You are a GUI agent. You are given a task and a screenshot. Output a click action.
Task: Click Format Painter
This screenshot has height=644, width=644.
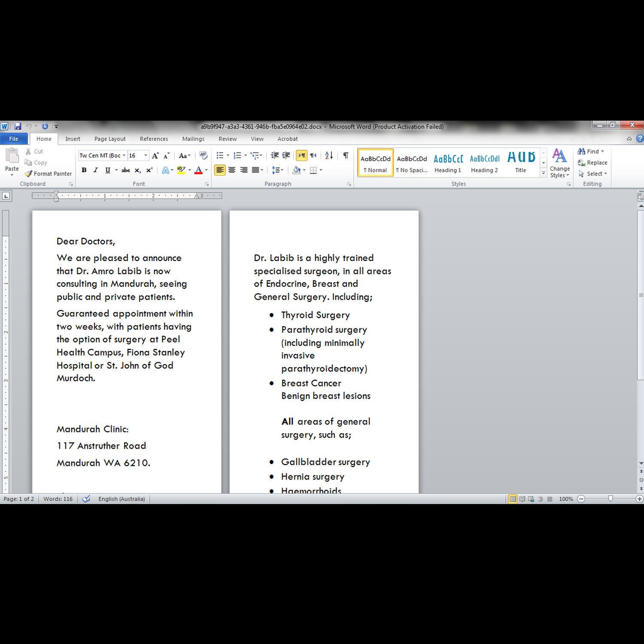(x=48, y=174)
